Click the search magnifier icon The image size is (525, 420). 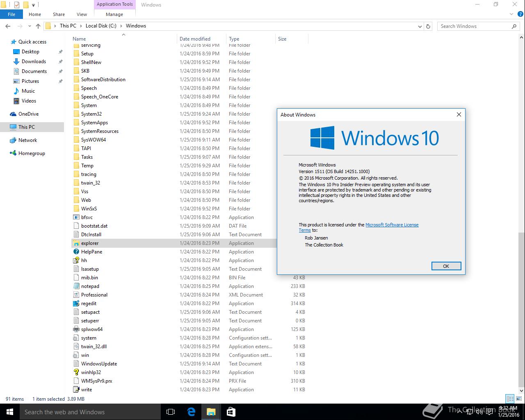coord(514,26)
